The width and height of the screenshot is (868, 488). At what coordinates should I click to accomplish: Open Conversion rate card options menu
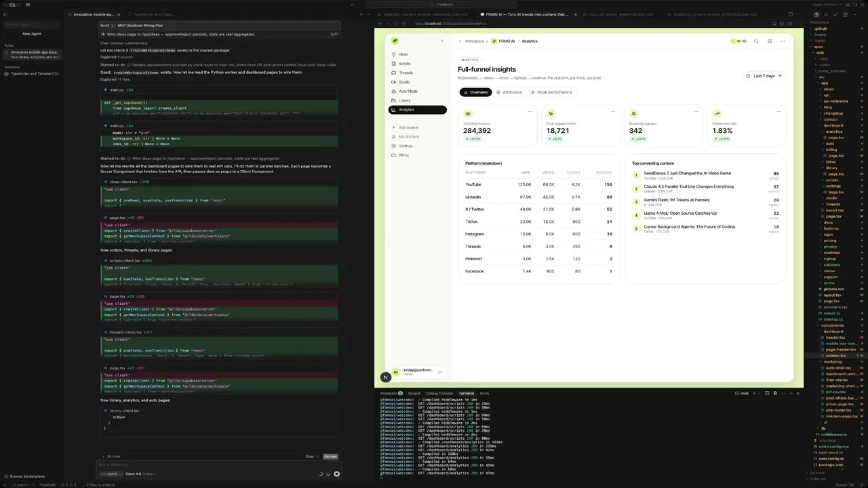point(779,112)
